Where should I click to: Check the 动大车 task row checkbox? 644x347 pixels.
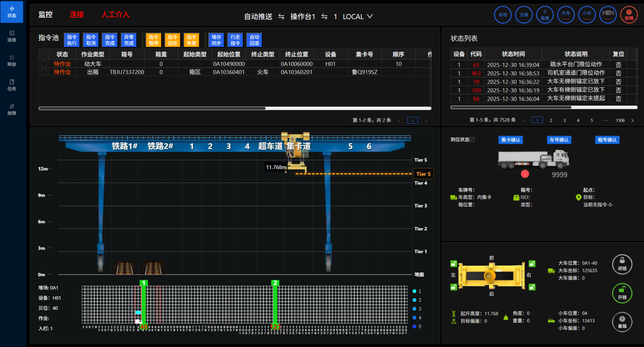coord(44,64)
